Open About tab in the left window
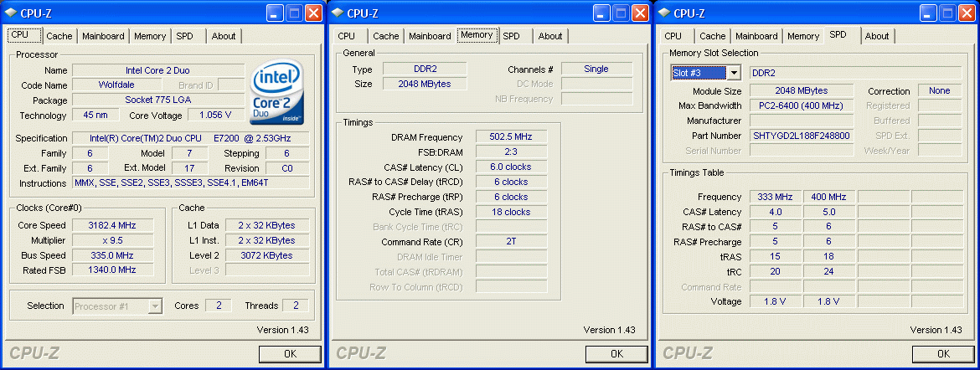Image resolution: width=980 pixels, height=370 pixels. [223, 36]
